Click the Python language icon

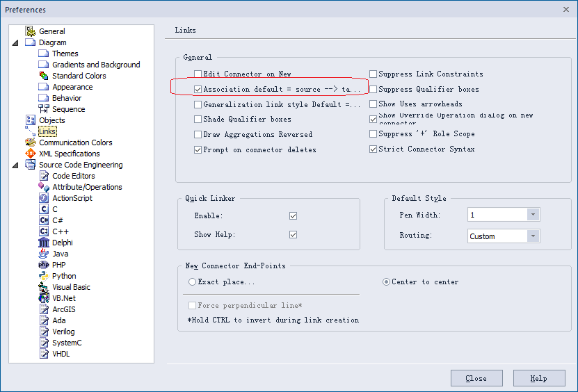click(44, 275)
